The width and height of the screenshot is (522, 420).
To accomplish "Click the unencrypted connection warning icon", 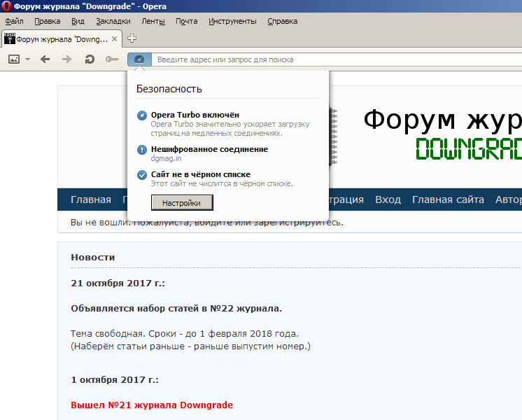I will 142,150.
